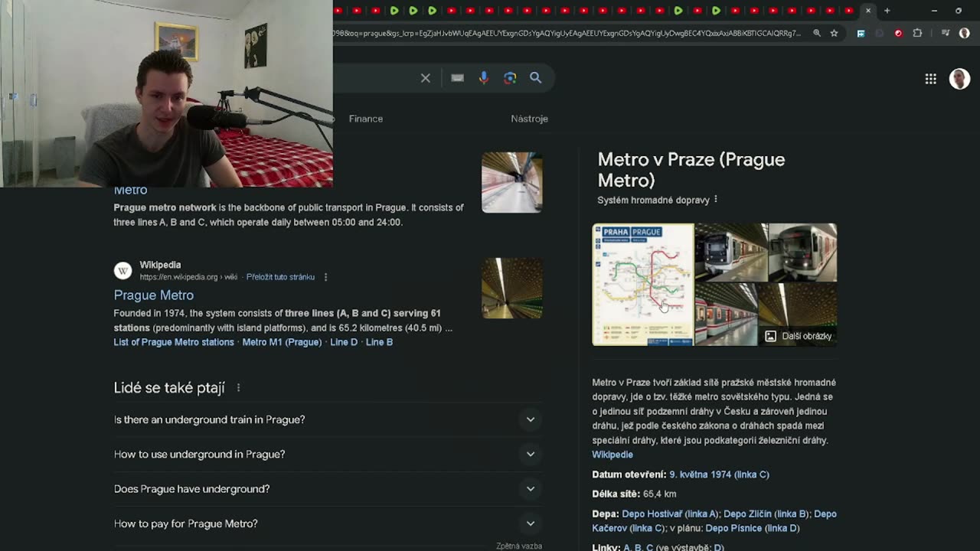The width and height of the screenshot is (980, 551).
Task: Open the metro station thumbnail beside the top result
Action: click(x=512, y=182)
